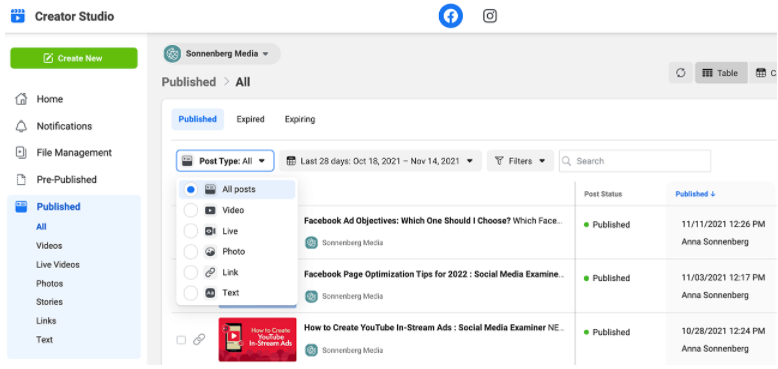Click the Live camera icon in dropdown list

coord(210,231)
